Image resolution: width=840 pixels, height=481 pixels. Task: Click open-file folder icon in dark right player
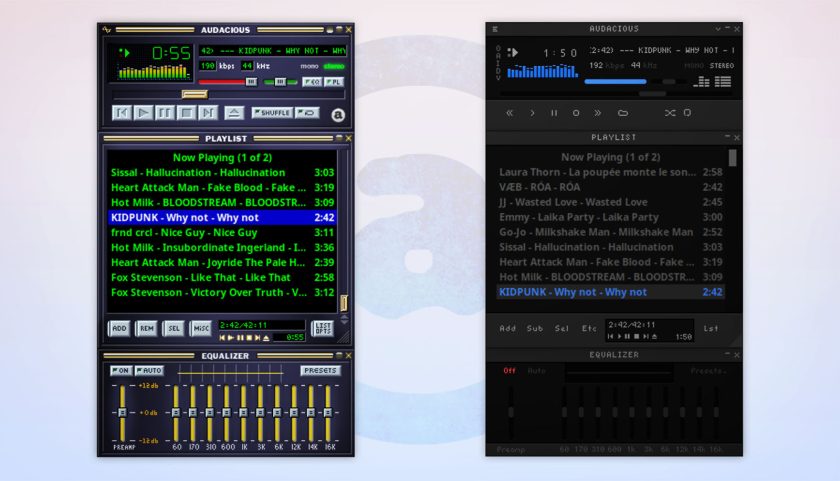(x=622, y=113)
